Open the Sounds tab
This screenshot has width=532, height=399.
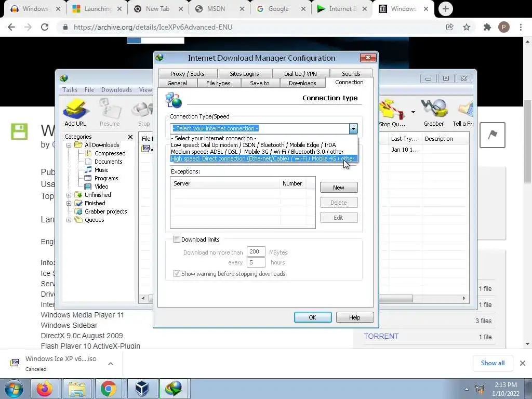tap(351, 74)
